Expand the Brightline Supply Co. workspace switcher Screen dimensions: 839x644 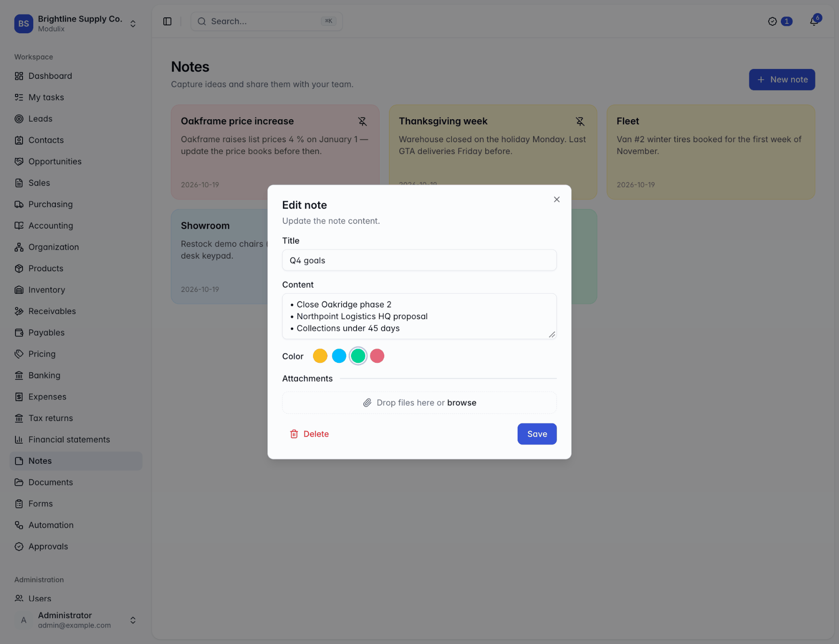(x=133, y=23)
